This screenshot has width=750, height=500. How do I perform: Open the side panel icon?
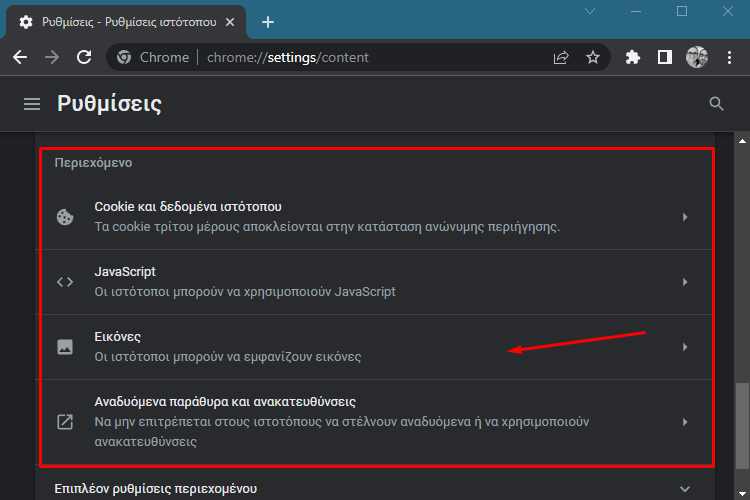[x=664, y=57]
